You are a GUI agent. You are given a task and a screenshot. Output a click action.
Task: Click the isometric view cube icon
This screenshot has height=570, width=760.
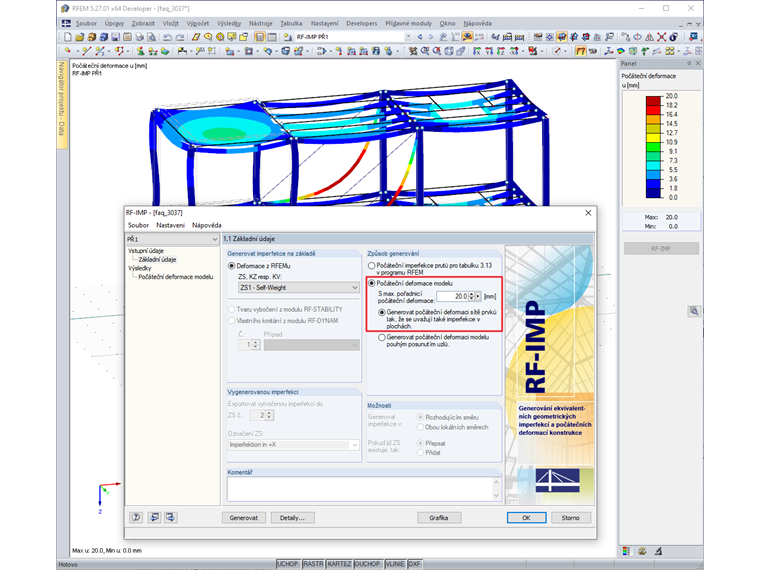click(449, 51)
